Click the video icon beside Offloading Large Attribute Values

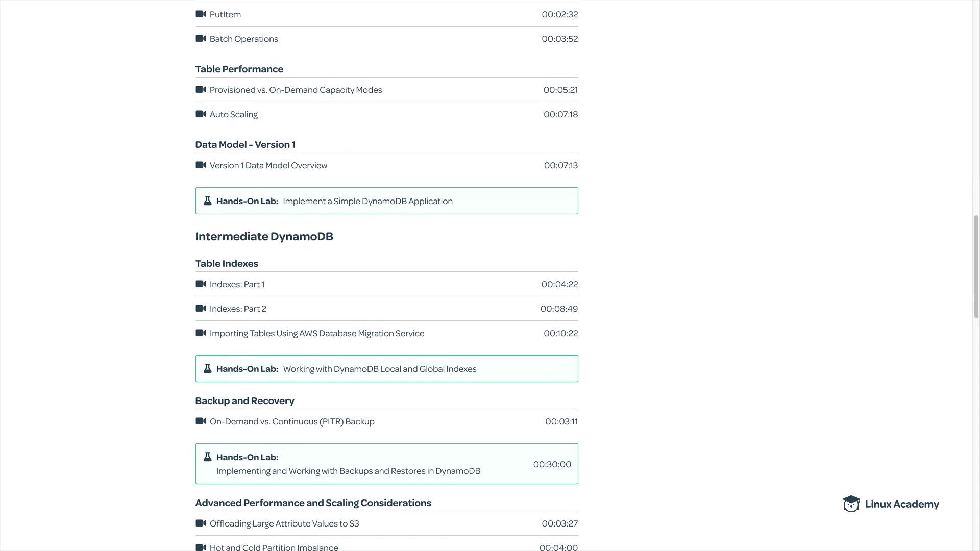click(201, 523)
